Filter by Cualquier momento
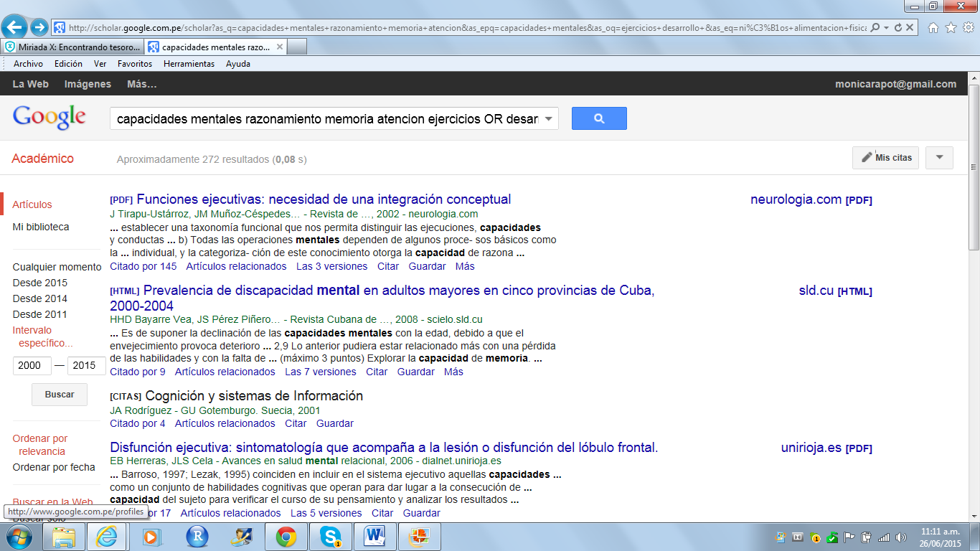 coord(57,267)
